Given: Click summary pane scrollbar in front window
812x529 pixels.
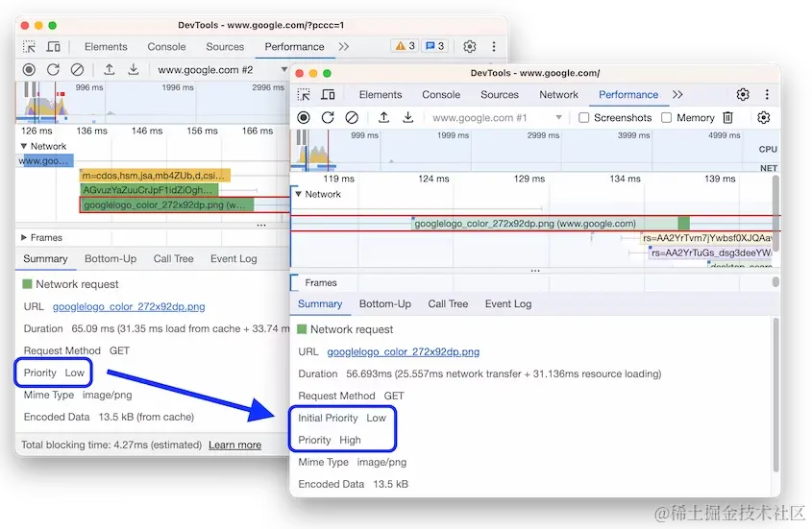Looking at the screenshot, I should click(x=775, y=396).
